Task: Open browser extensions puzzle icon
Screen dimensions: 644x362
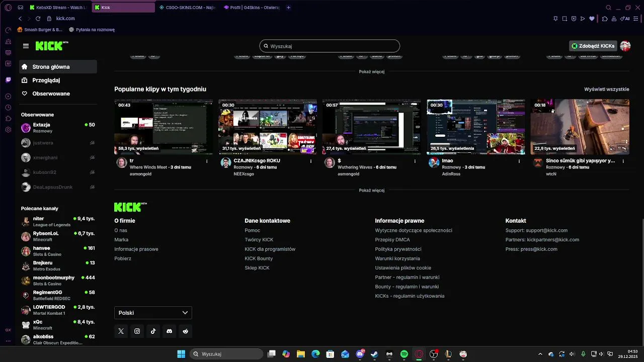Action: [605, 19]
